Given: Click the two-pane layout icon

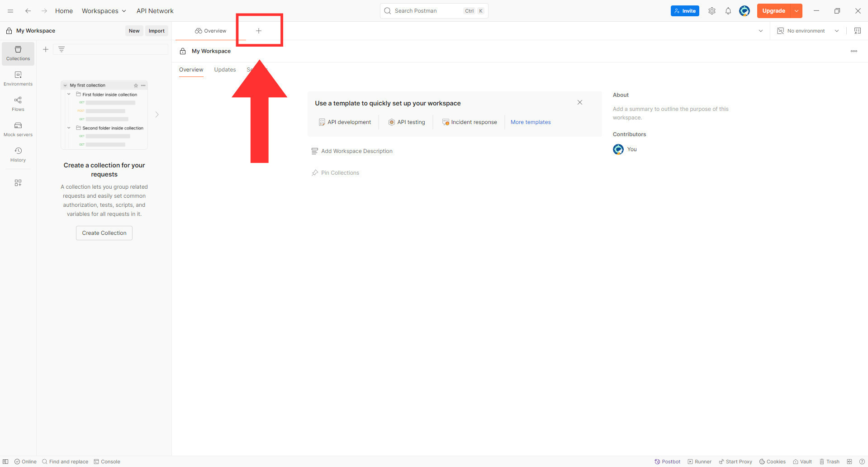Looking at the screenshot, I should [x=849, y=462].
